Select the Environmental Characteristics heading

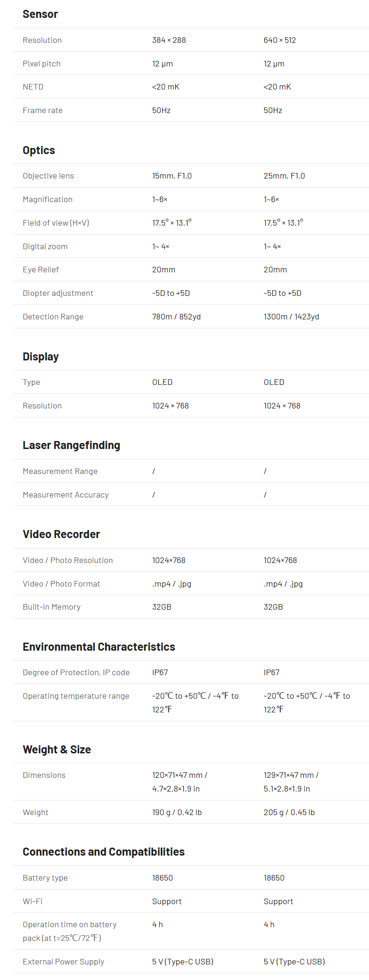98,647
